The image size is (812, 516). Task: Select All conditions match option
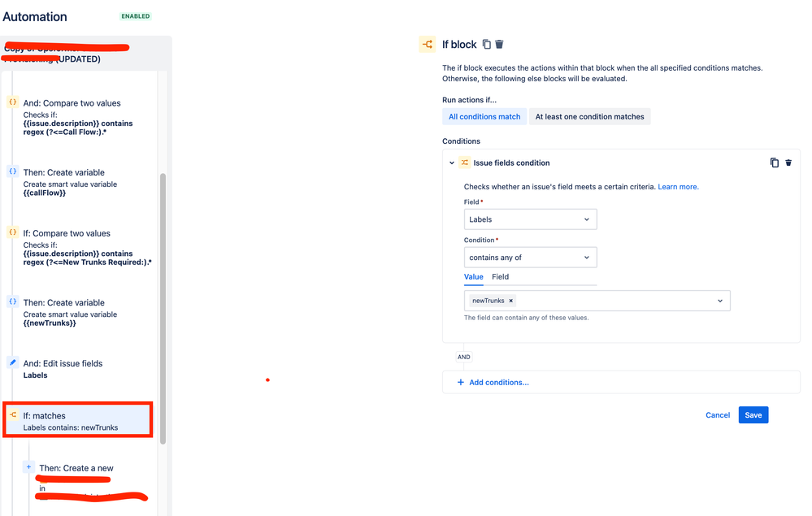(484, 116)
